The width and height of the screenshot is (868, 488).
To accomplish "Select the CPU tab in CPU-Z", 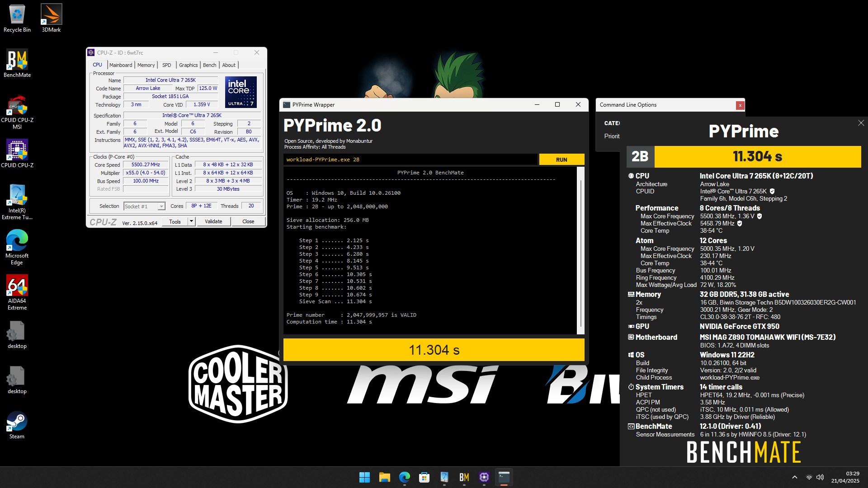I will point(97,65).
